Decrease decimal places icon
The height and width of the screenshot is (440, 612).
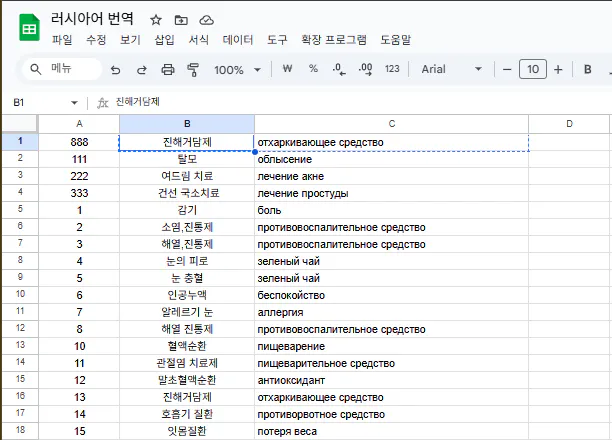coord(339,69)
